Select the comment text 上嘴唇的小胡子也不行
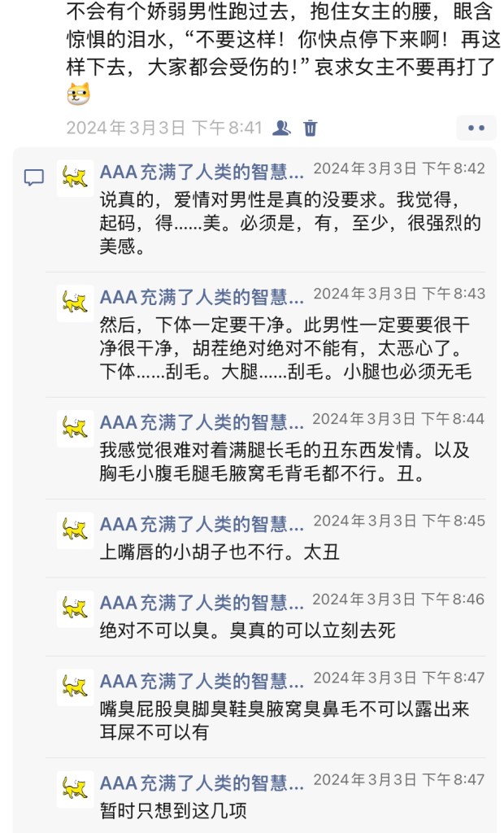 tap(219, 552)
